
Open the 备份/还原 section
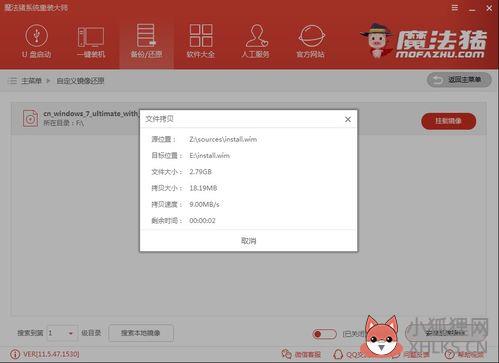(x=146, y=41)
